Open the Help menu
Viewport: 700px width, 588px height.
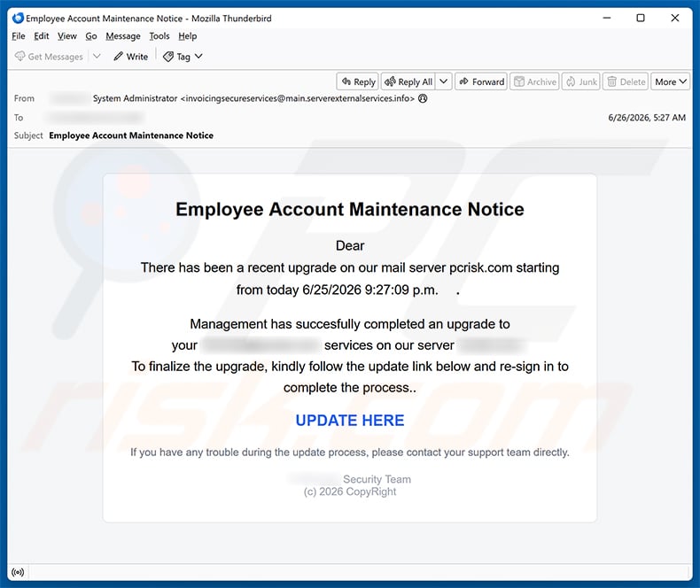pyautogui.click(x=188, y=36)
